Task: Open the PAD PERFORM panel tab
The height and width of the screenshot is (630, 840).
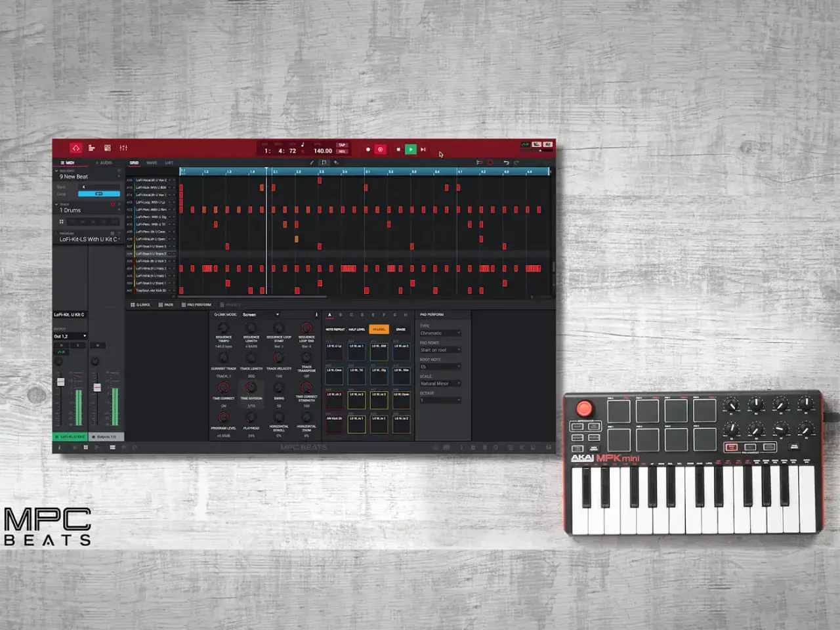Action: click(196, 305)
